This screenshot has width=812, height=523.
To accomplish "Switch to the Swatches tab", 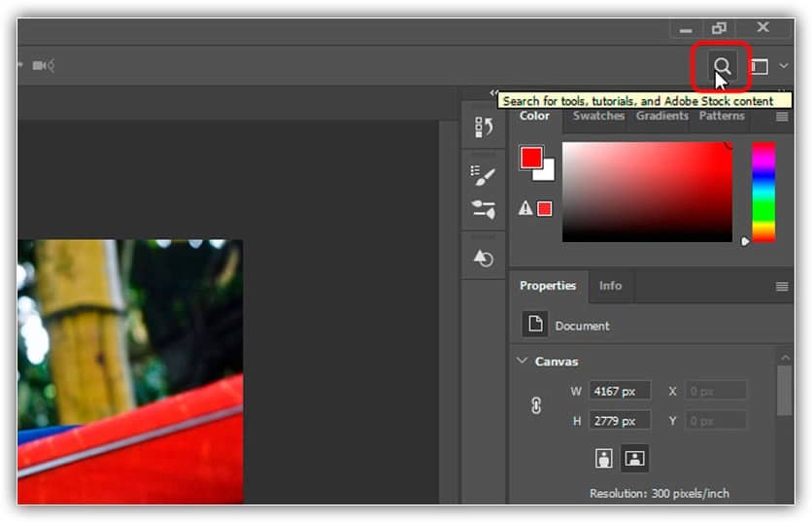I will tap(598, 116).
